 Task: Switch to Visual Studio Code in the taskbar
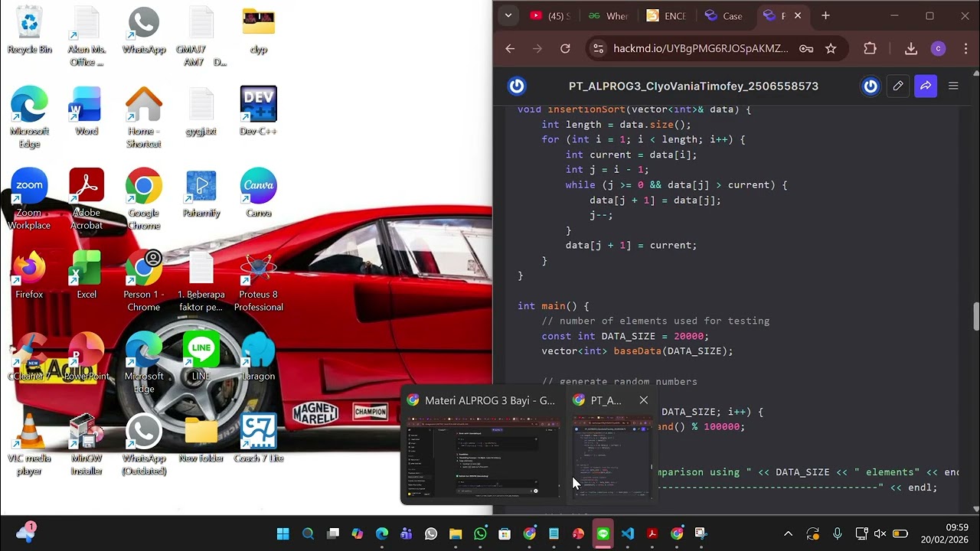[628, 533]
